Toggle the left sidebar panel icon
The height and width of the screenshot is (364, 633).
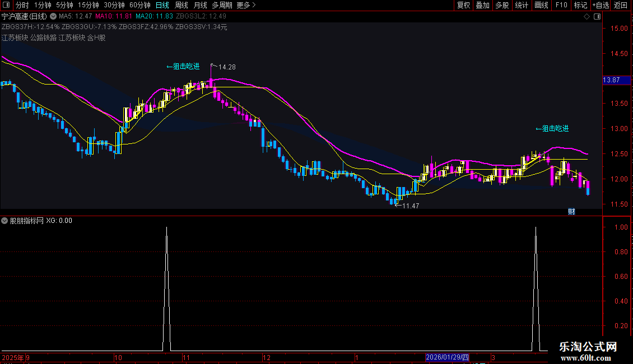click(x=7, y=5)
